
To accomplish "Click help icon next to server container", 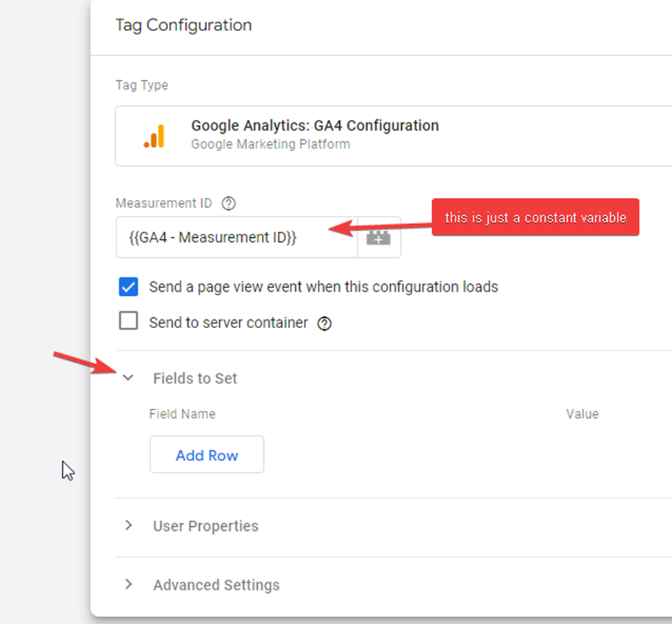I will 324,323.
